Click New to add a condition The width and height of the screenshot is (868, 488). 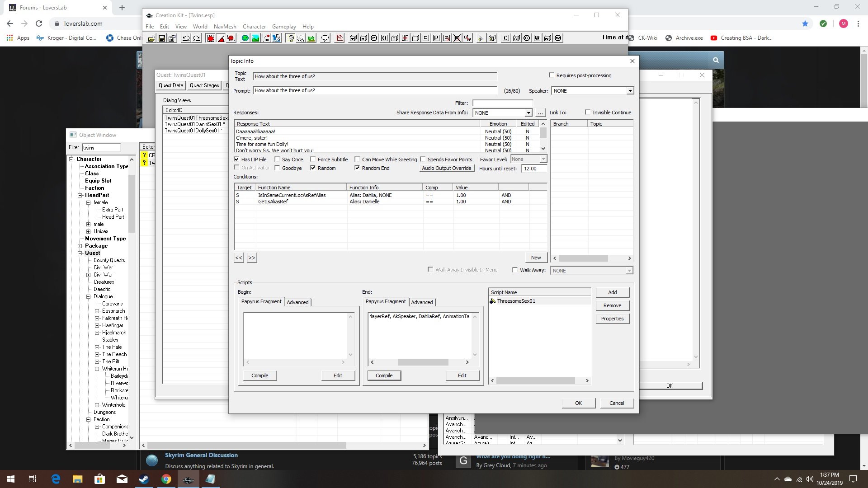[536, 258]
